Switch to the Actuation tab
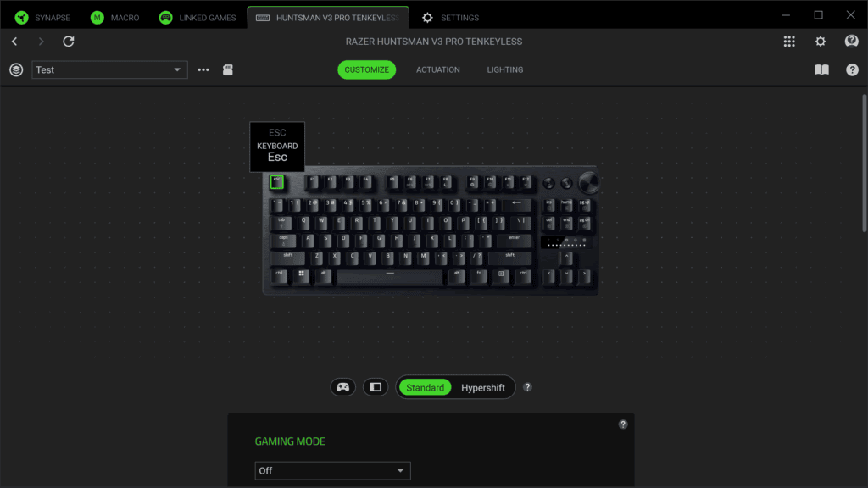The image size is (868, 488). 438,69
